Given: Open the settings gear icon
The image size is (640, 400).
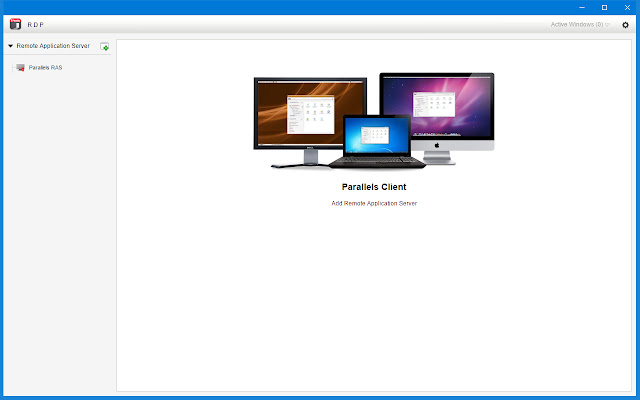Looking at the screenshot, I should pos(625,25).
